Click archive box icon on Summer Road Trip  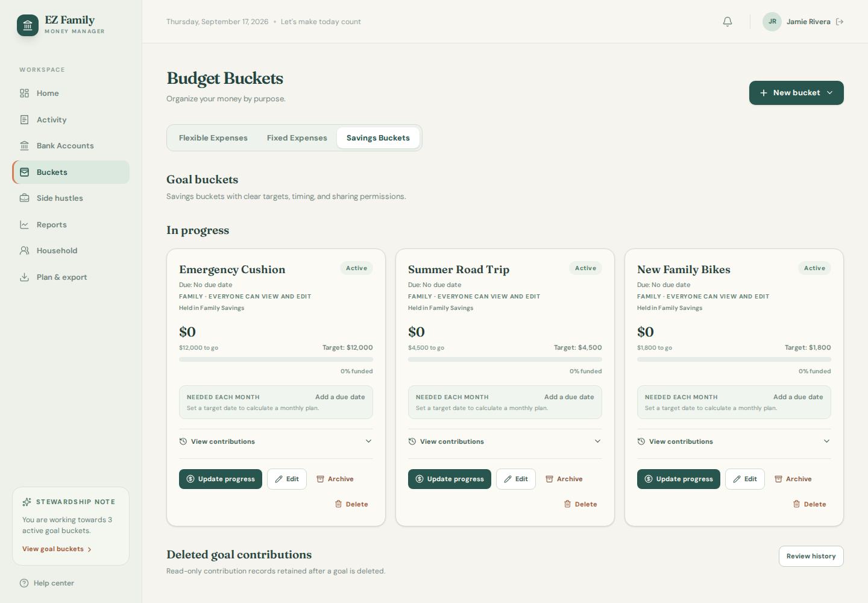[x=549, y=479]
